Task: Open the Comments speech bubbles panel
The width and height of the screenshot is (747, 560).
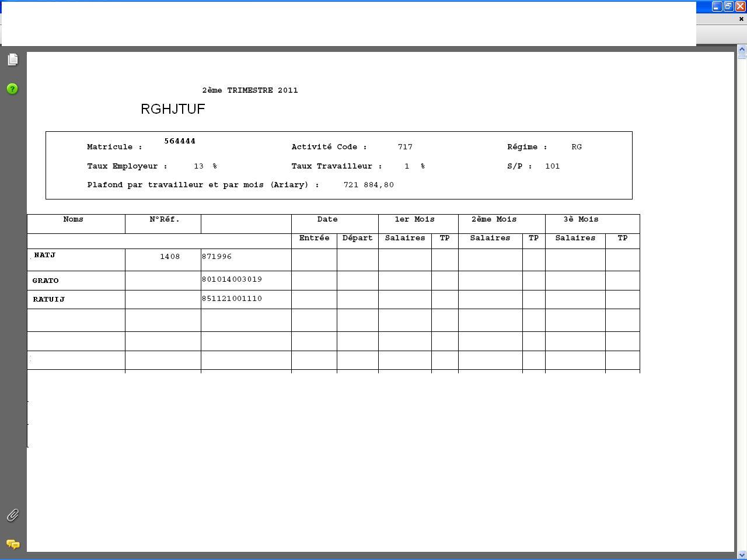Action: click(12, 544)
